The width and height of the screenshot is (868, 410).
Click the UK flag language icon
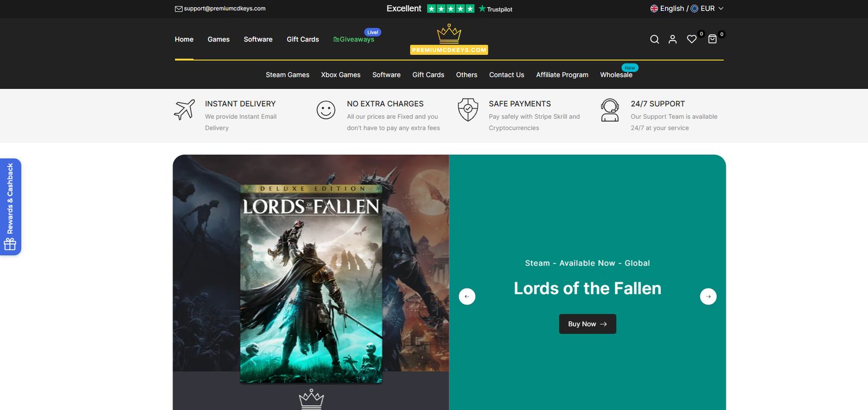[654, 9]
